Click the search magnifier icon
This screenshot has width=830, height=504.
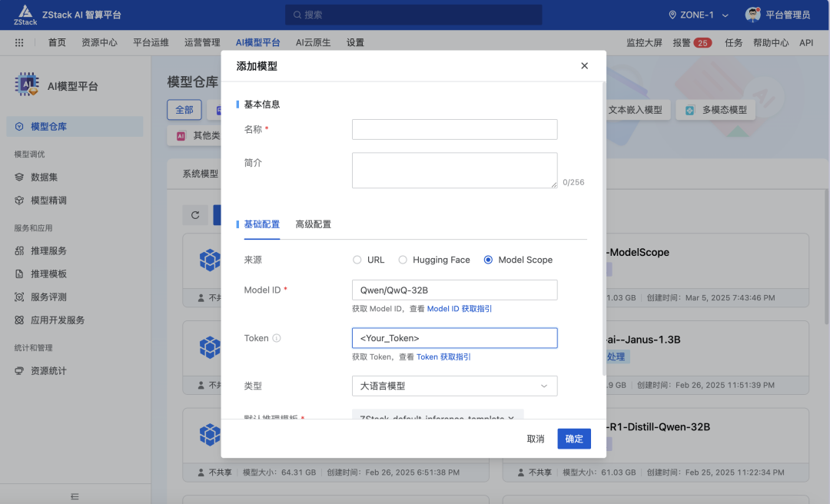pyautogui.click(x=297, y=15)
